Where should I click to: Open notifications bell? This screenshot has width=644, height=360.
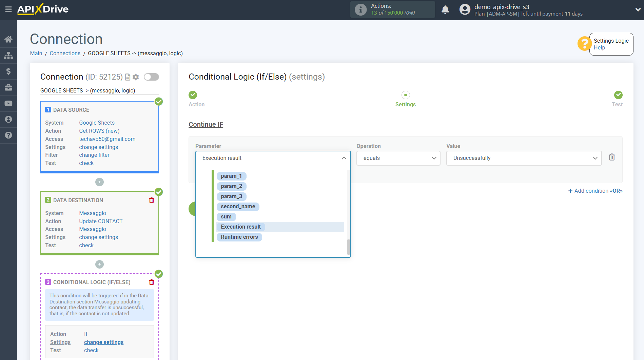[x=445, y=10]
